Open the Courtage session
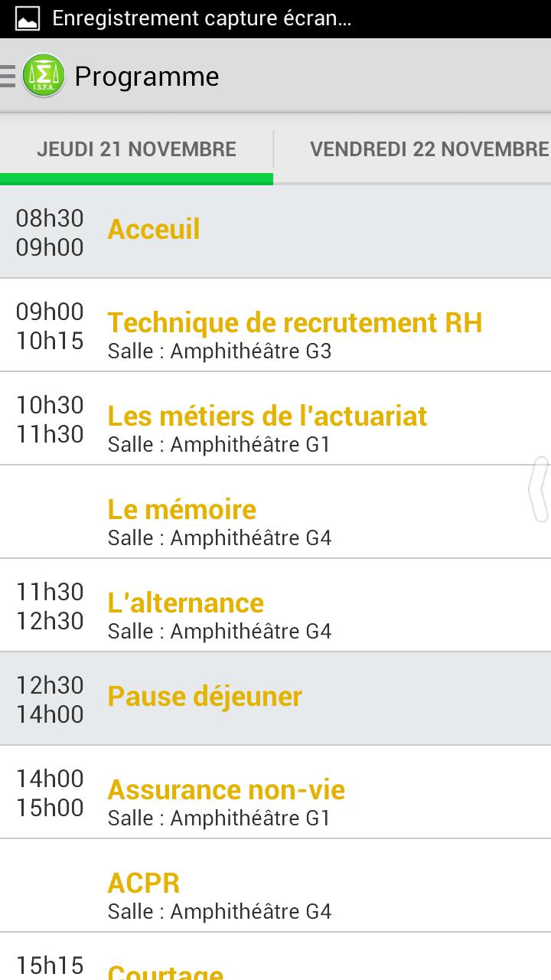 [165, 971]
